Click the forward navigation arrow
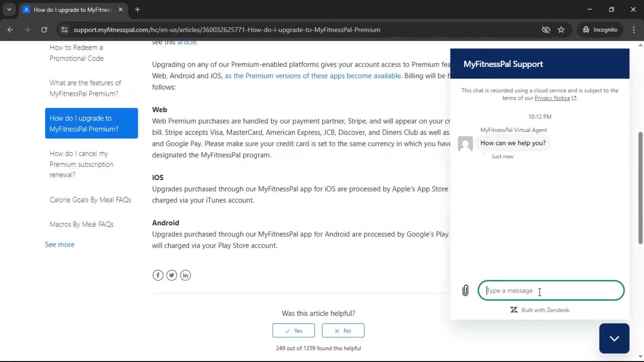The width and height of the screenshot is (644, 362). (x=27, y=30)
